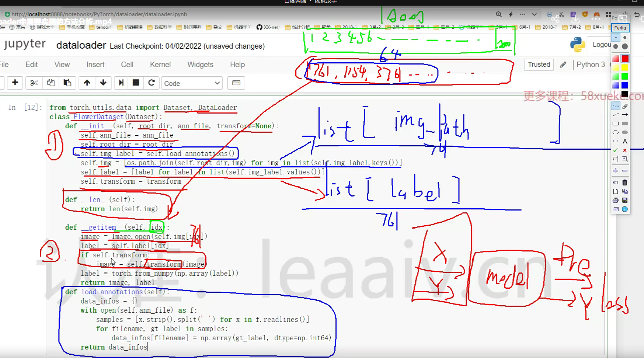Image resolution: width=644 pixels, height=358 pixels.
Task: Insert a green check mark stamp
Action: click(x=616, y=150)
